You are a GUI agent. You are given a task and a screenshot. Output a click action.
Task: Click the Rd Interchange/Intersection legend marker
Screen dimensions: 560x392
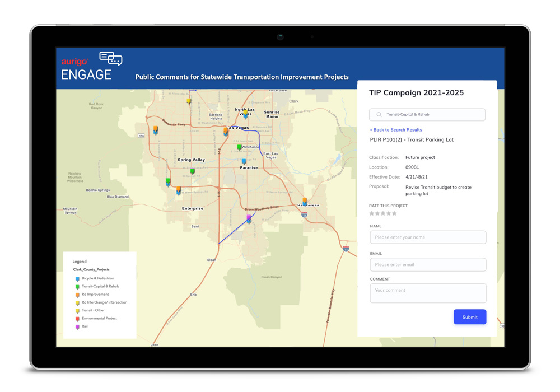click(77, 302)
